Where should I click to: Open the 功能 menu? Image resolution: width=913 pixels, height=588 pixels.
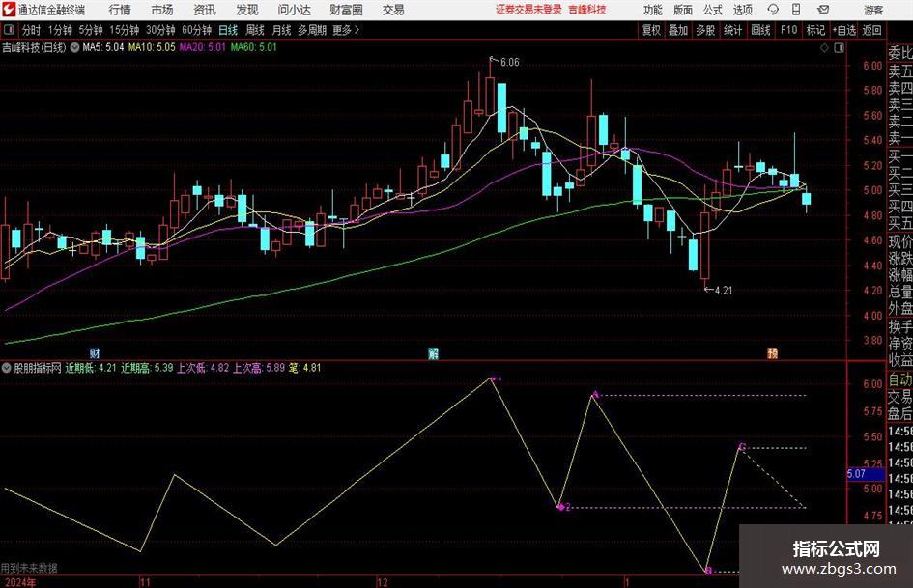(x=653, y=10)
